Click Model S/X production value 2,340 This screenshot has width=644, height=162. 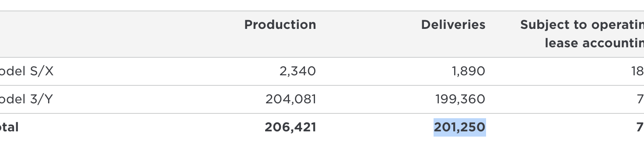point(297,71)
